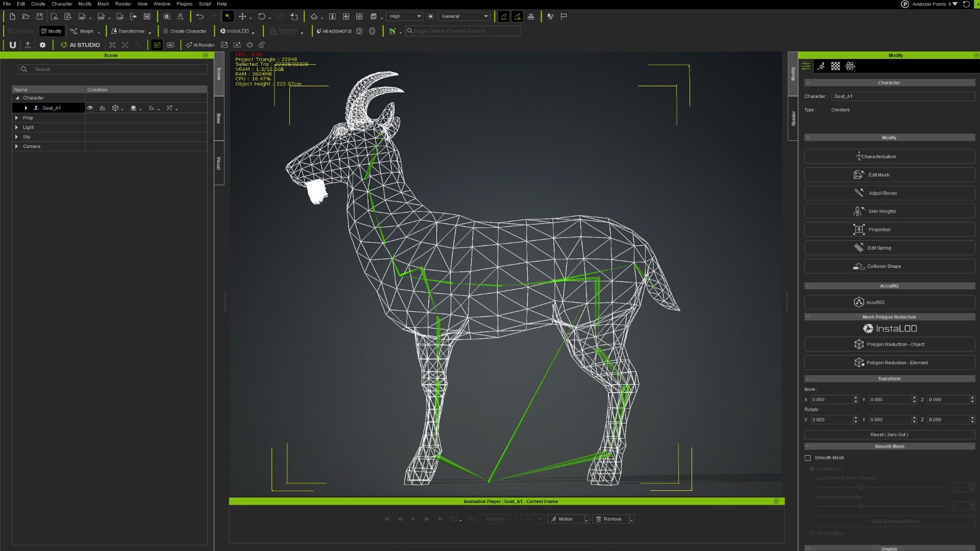Image resolution: width=980 pixels, height=551 pixels.
Task: Click the Skin Weights button
Action: [x=889, y=211]
